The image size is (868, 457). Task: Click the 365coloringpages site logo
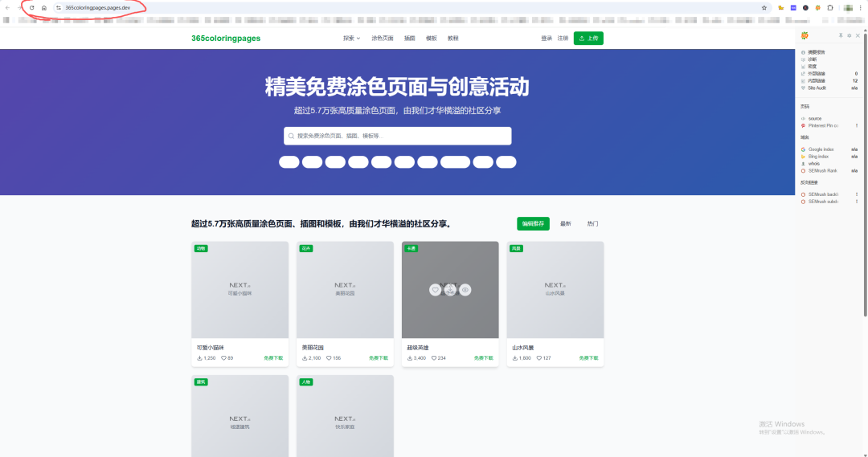pyautogui.click(x=226, y=39)
